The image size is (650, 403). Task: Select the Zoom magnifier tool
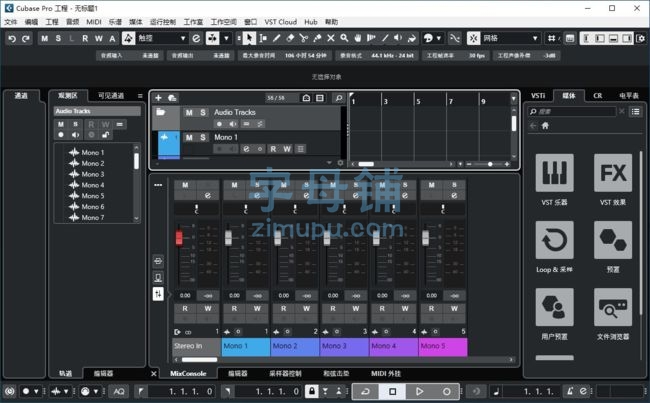click(344, 39)
